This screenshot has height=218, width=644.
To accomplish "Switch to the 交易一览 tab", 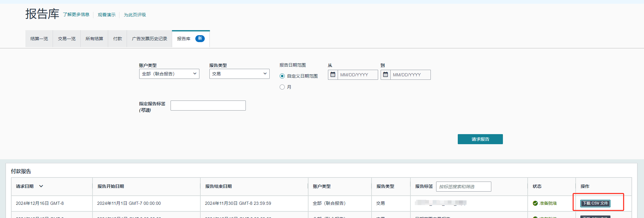I will [67, 39].
